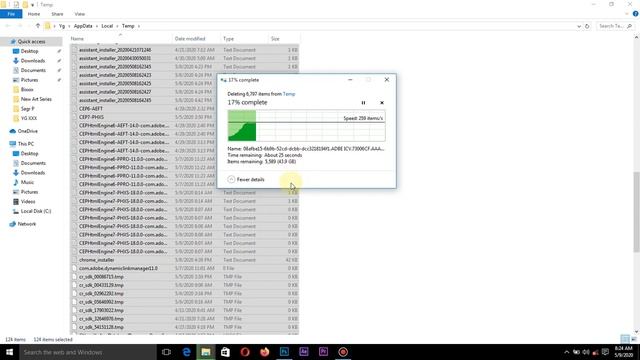
Task: Open Local Disk (C:) drive
Action: 36,211
